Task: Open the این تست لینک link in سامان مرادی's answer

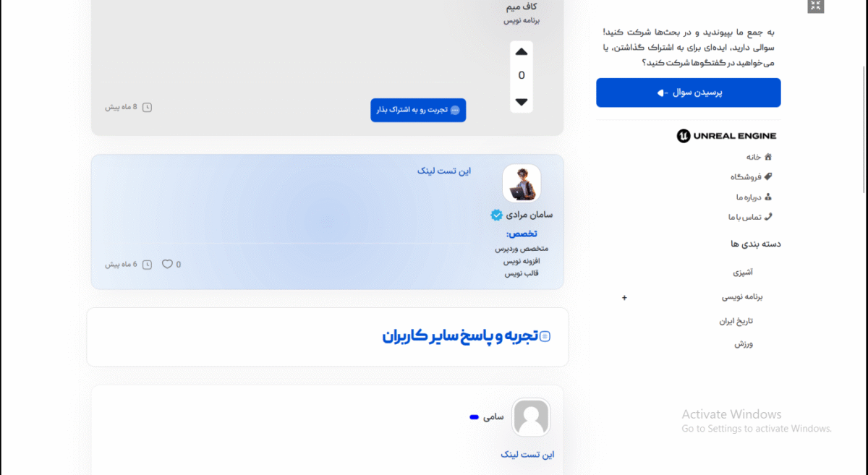Action: [x=444, y=171]
